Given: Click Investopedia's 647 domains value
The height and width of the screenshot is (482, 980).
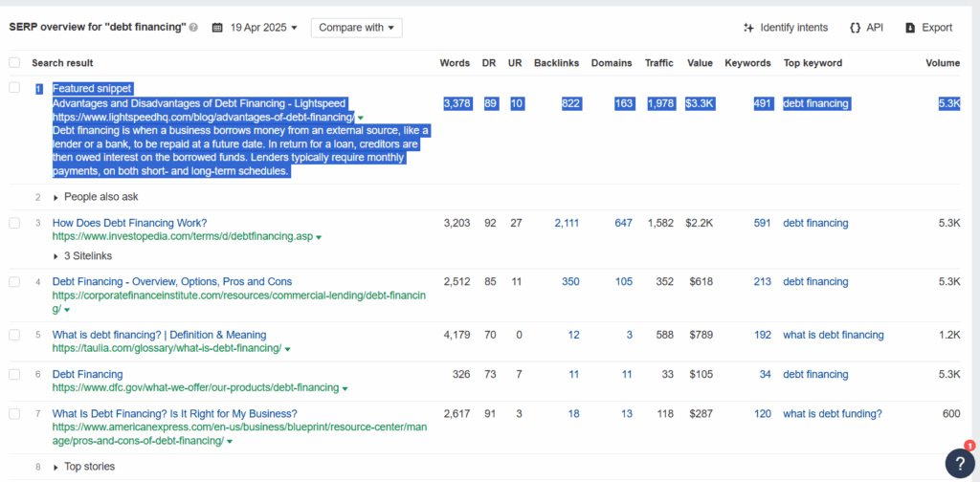Looking at the screenshot, I should [x=623, y=223].
